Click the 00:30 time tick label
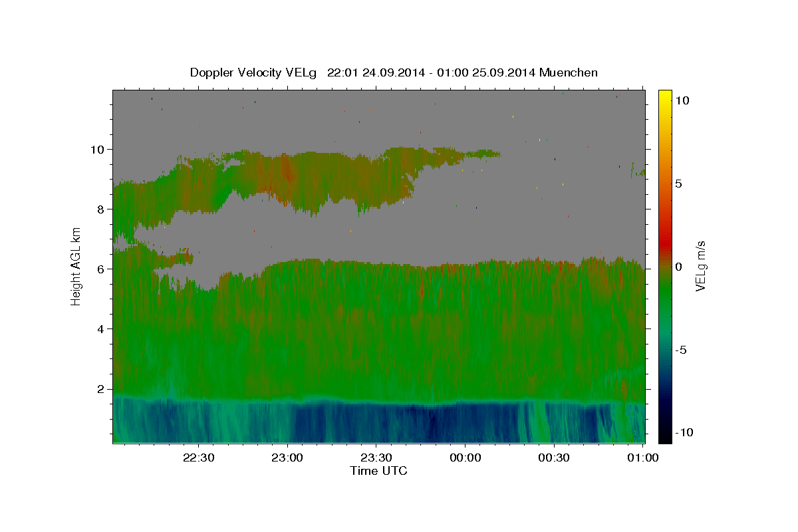The height and width of the screenshot is (532, 798). (554, 458)
